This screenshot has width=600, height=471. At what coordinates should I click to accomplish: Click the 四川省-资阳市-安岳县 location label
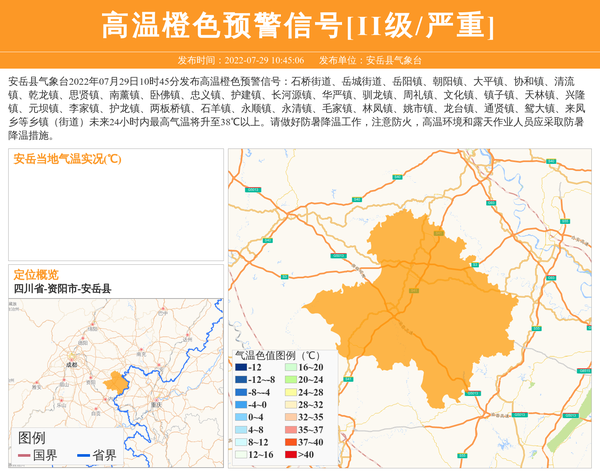coord(62,289)
